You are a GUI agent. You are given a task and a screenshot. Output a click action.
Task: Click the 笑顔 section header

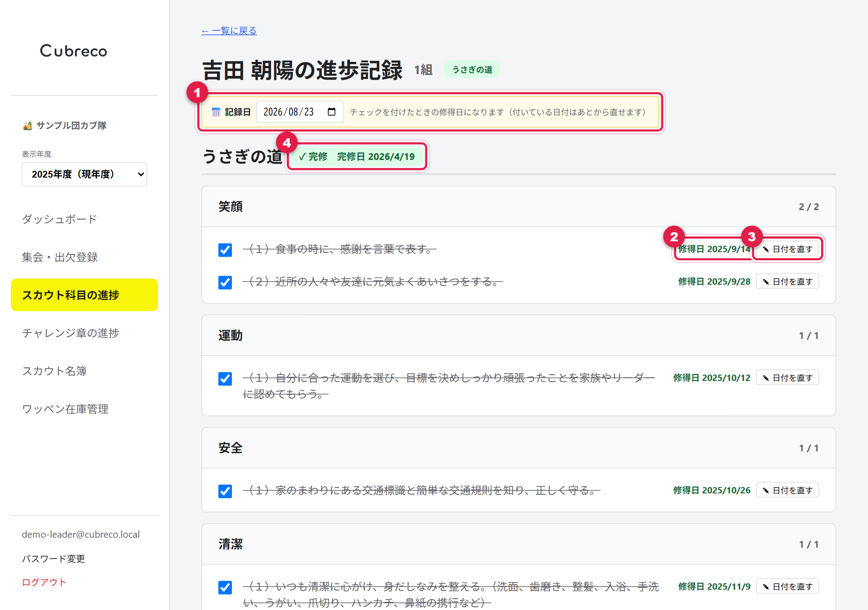519,206
